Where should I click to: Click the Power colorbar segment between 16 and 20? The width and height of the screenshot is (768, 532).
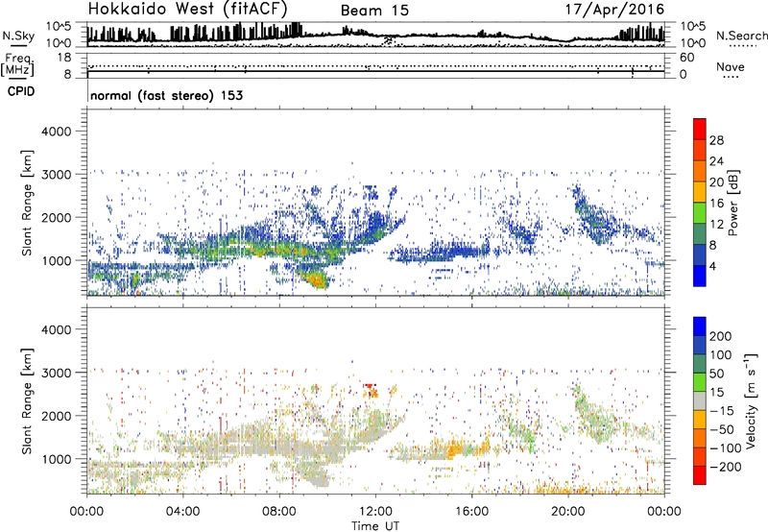[700, 192]
